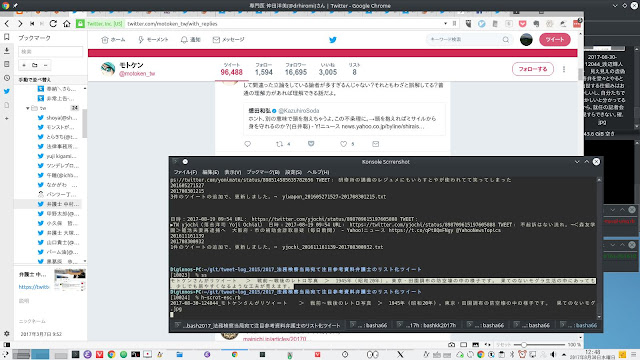Add new bookmark with plus button
This screenshot has height=360, width=640.
click(24, 65)
